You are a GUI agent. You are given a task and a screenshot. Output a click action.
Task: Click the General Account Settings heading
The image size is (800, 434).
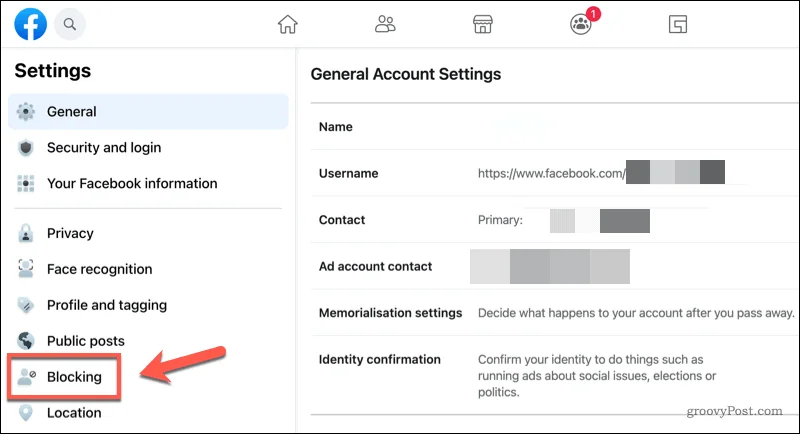(406, 74)
